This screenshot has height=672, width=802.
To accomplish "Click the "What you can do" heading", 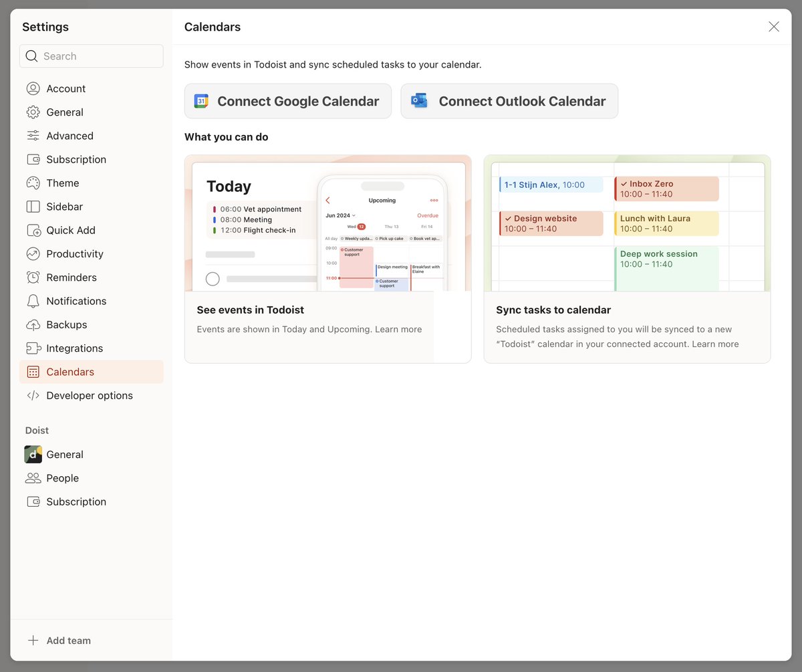I will (x=227, y=137).
